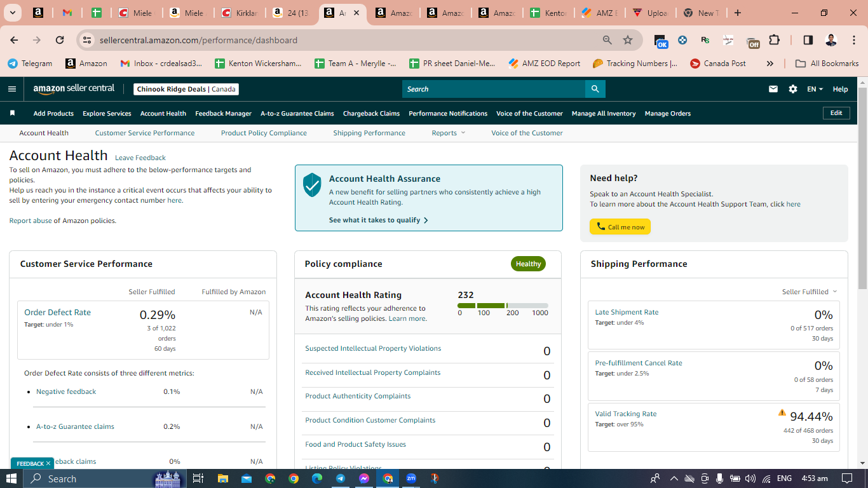This screenshot has width=868, height=488.
Task: Open the Telegram bookmark
Action: click(x=30, y=64)
